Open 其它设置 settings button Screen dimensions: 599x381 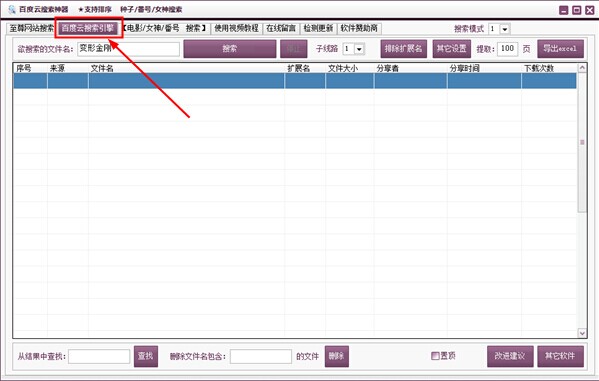pyautogui.click(x=452, y=49)
